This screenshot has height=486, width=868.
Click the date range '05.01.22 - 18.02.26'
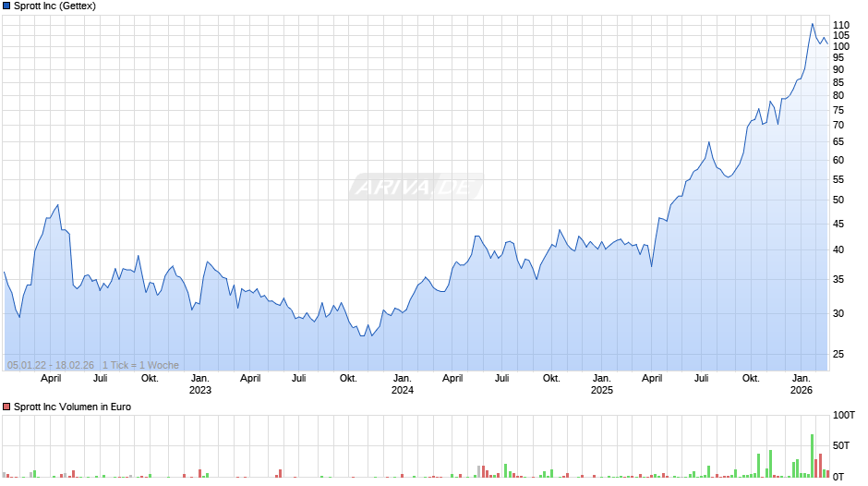51,365
